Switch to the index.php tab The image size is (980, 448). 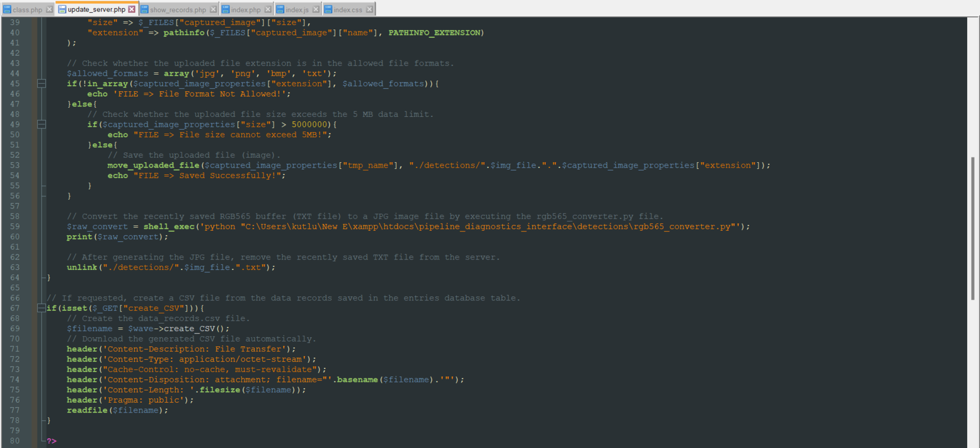pyautogui.click(x=245, y=9)
